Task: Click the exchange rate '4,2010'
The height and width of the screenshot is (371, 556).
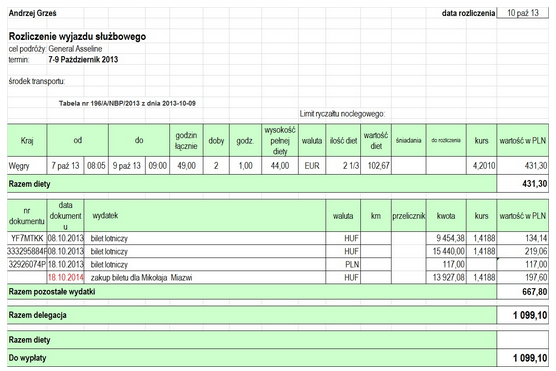Action: click(482, 166)
